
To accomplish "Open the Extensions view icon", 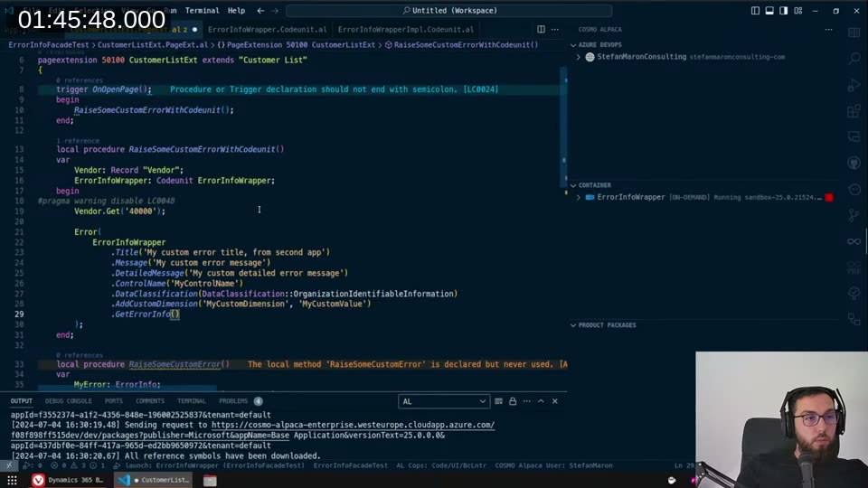I will 854,110.
